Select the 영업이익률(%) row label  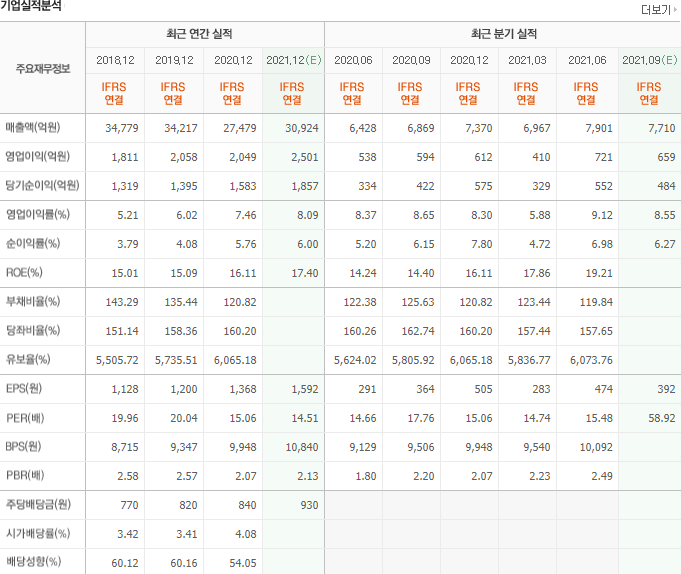click(x=37, y=214)
